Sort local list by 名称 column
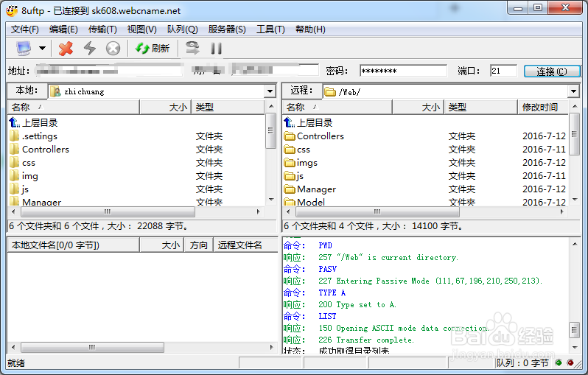Image resolution: width=588 pixels, height=375 pixels. (74, 108)
